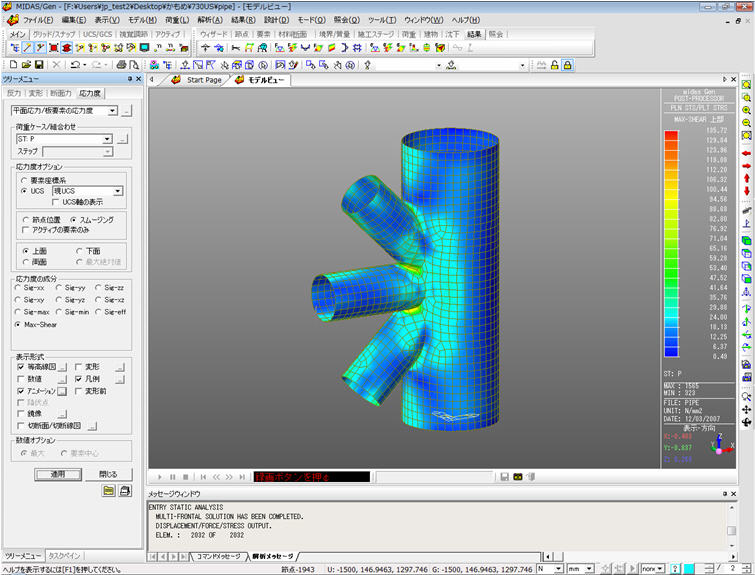Click the red down-arrow pan icon

[746, 191]
